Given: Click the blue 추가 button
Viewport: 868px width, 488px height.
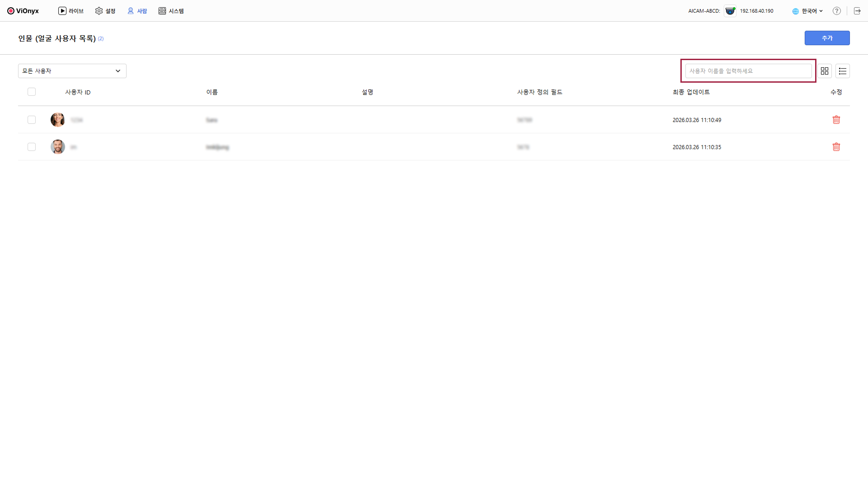Looking at the screenshot, I should [x=827, y=38].
